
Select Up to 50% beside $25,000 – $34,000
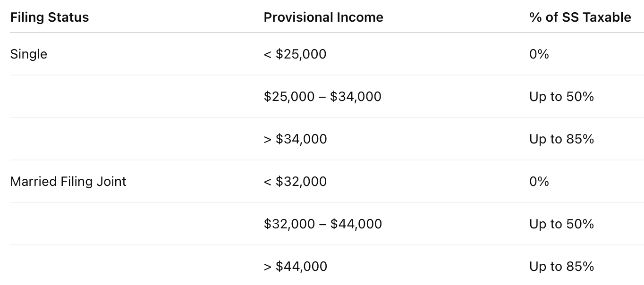(561, 97)
